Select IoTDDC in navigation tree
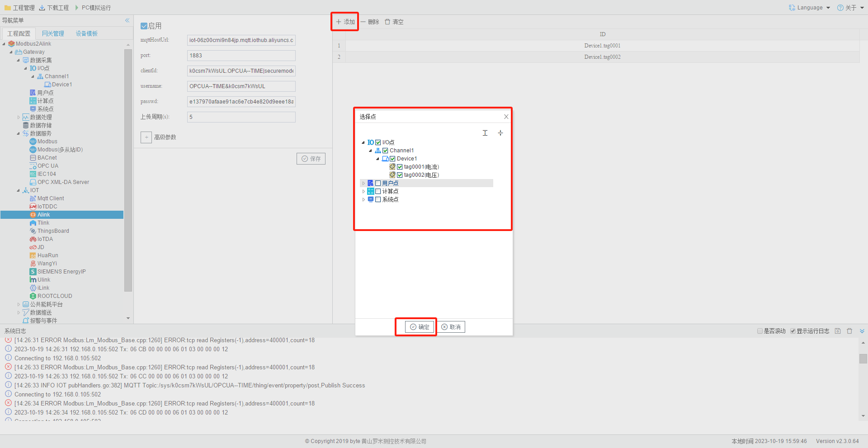This screenshot has width=868, height=448. [47, 207]
